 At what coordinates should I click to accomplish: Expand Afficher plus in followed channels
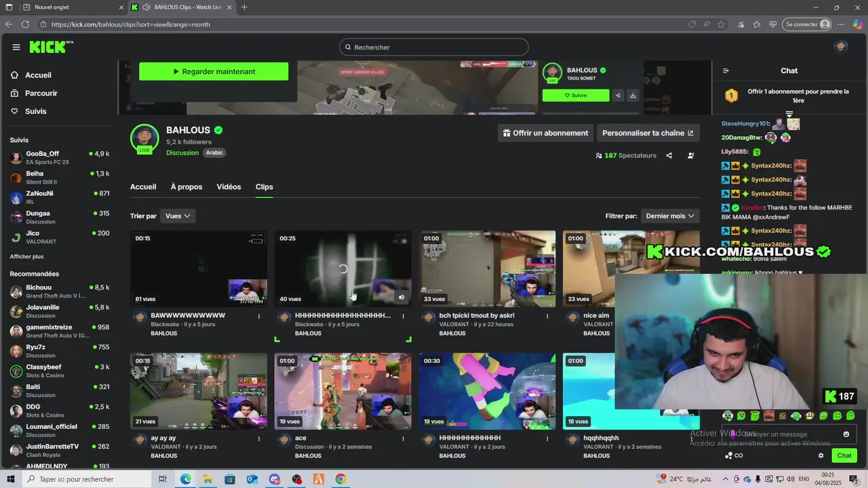click(26, 257)
